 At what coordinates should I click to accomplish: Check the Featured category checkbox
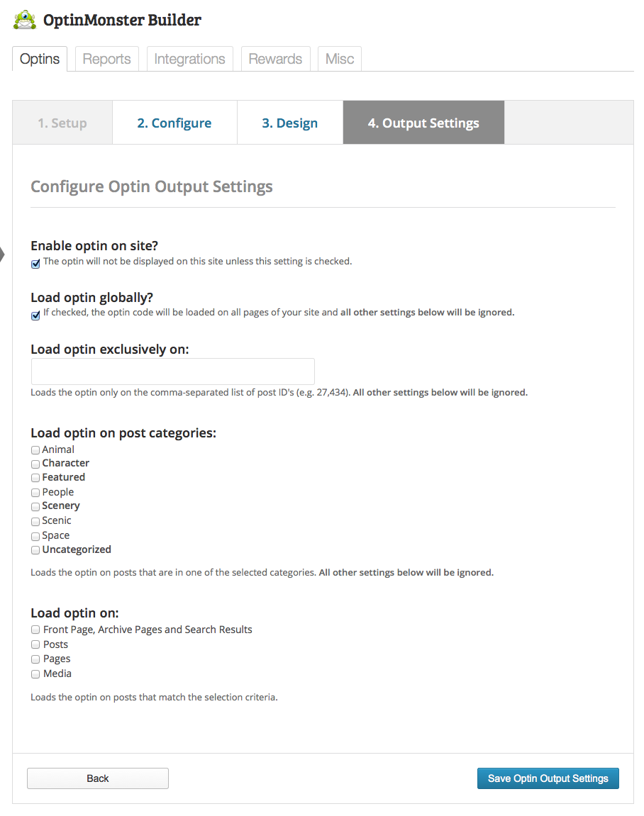coord(35,478)
